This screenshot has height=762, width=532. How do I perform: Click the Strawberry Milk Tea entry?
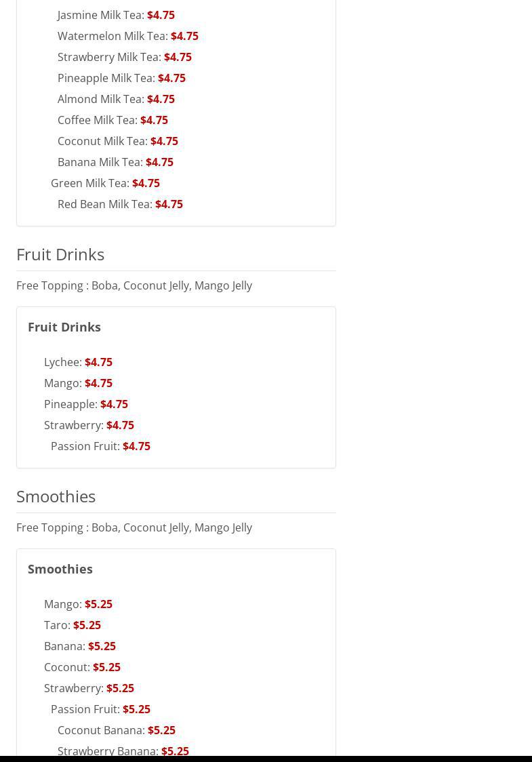(x=109, y=57)
